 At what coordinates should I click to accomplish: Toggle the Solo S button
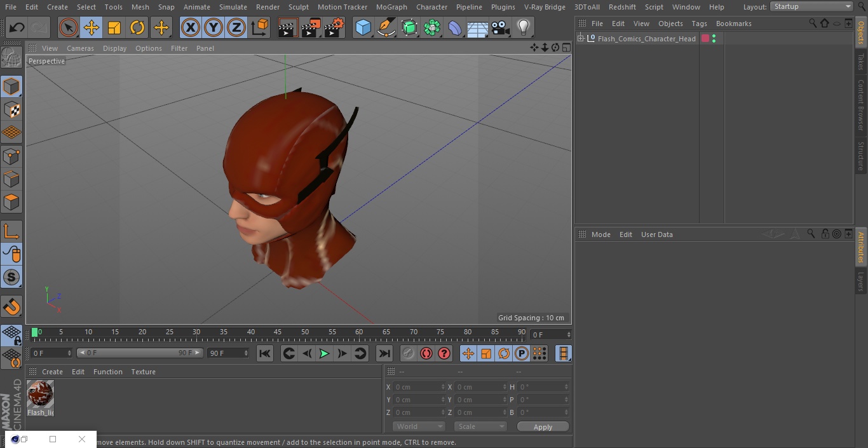[11, 278]
